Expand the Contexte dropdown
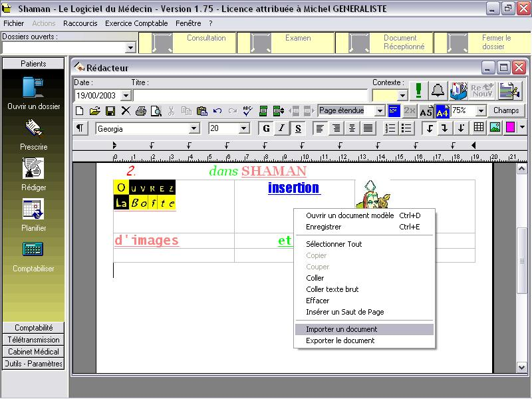Image resolution: width=532 pixels, height=399 pixels. pos(402,96)
